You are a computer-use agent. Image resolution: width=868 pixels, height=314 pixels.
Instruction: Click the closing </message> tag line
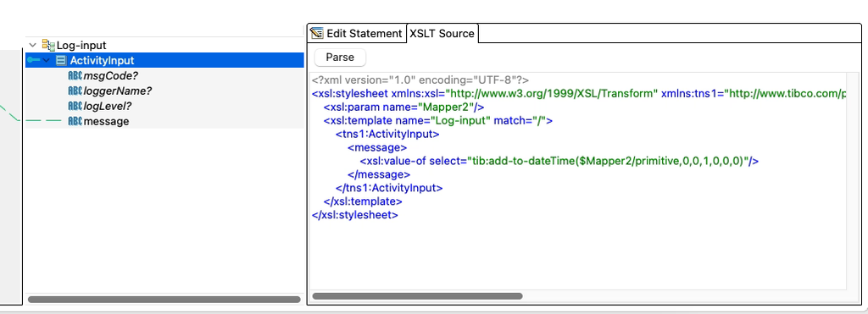pyautogui.click(x=379, y=174)
